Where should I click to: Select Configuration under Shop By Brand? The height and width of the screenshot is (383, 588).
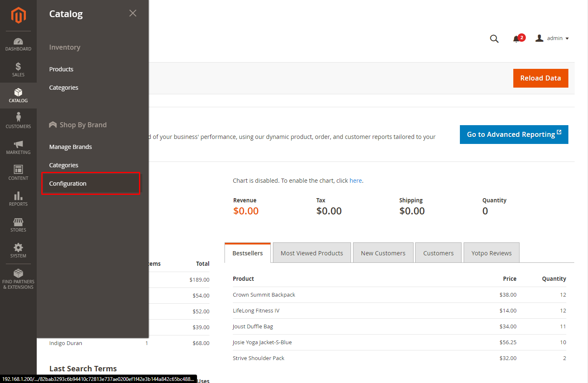[x=68, y=184]
